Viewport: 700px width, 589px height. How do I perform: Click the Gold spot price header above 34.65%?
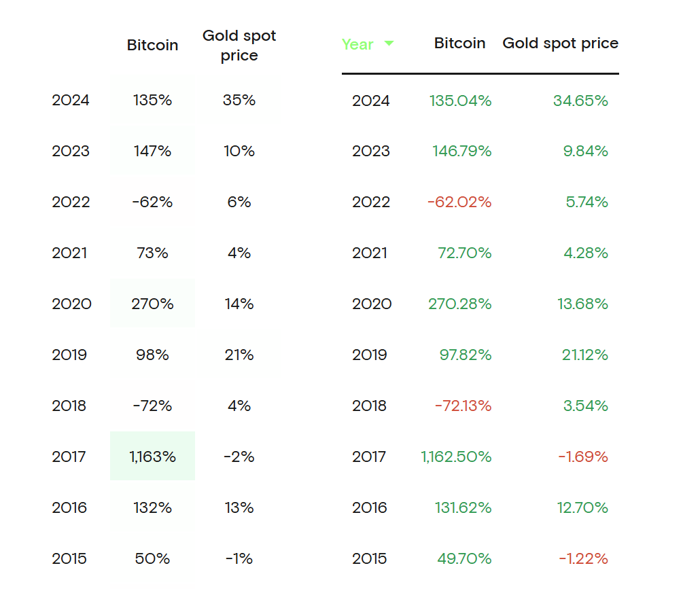point(560,43)
